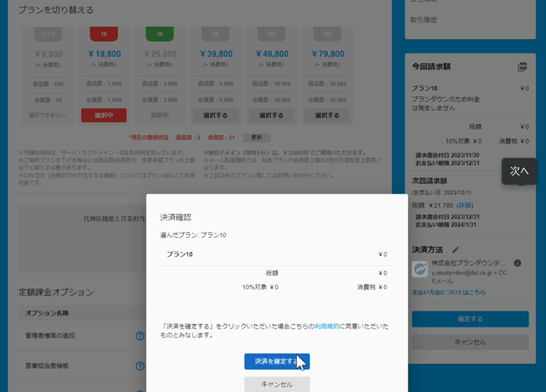Open the 詳細 link beside ¥21,780
The width and height of the screenshot is (546, 392).
click(x=465, y=205)
